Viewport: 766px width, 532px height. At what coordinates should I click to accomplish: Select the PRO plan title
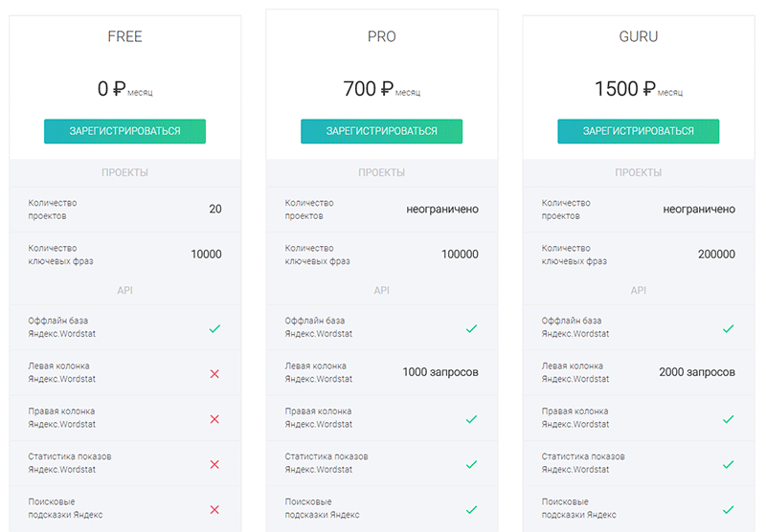381,36
